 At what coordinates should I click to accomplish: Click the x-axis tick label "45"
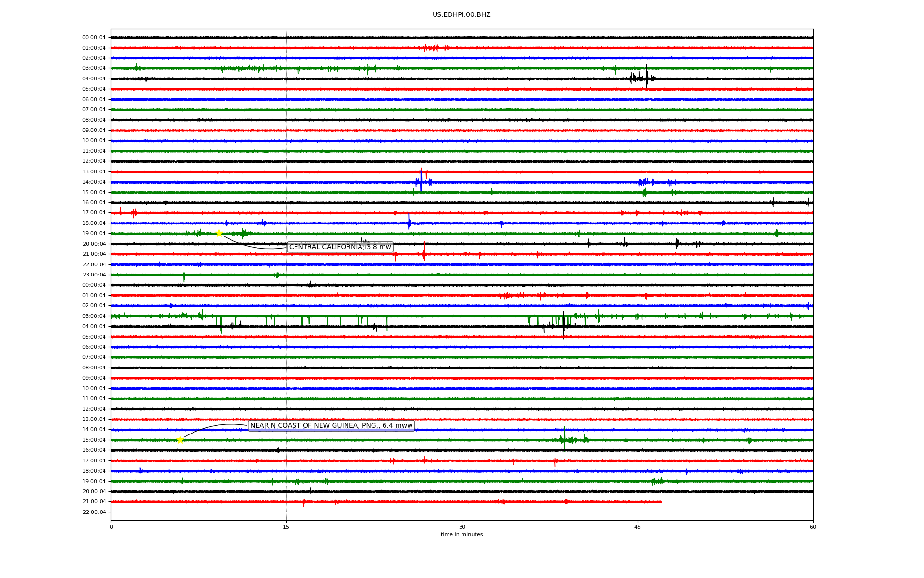638,527
